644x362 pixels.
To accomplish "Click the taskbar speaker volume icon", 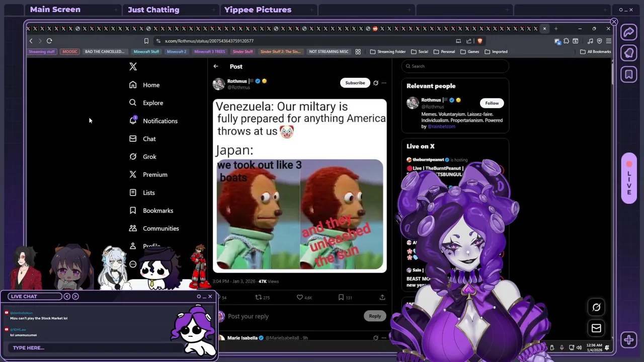I will point(579,347).
